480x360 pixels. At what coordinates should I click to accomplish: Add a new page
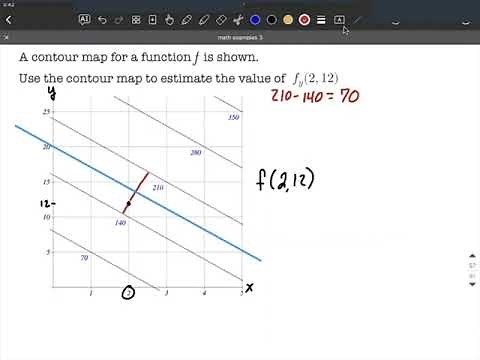tap(153, 20)
